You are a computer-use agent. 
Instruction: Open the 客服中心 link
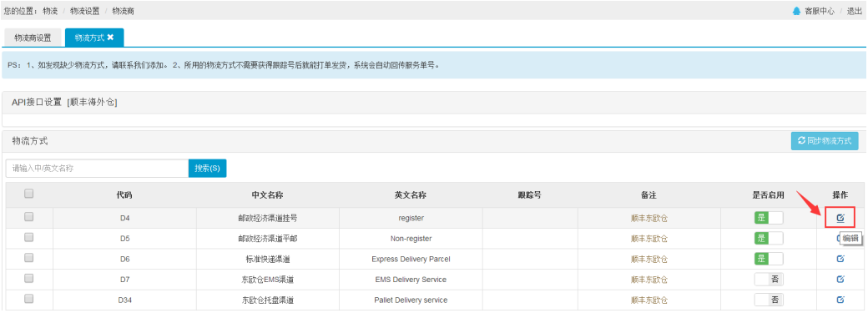pos(820,11)
